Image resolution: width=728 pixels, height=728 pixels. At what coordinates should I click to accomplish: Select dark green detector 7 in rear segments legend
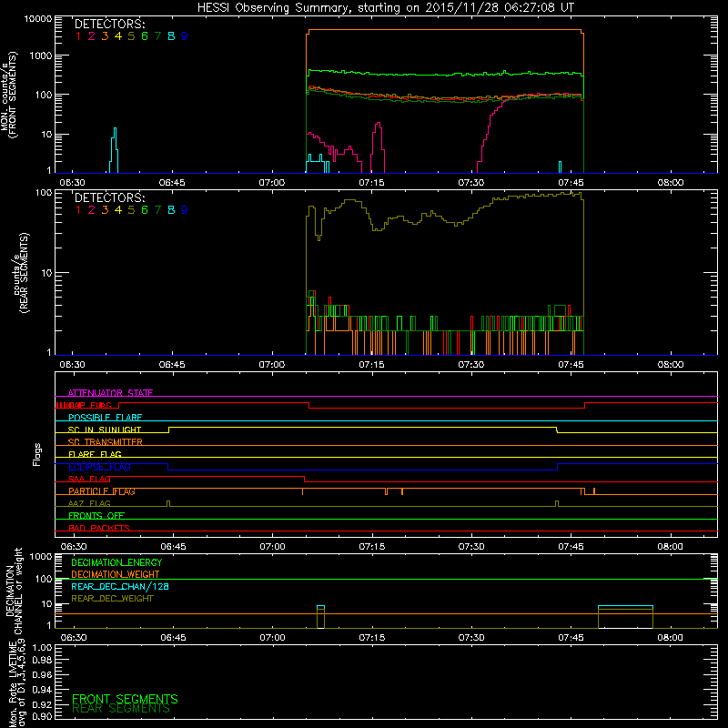click(157, 210)
